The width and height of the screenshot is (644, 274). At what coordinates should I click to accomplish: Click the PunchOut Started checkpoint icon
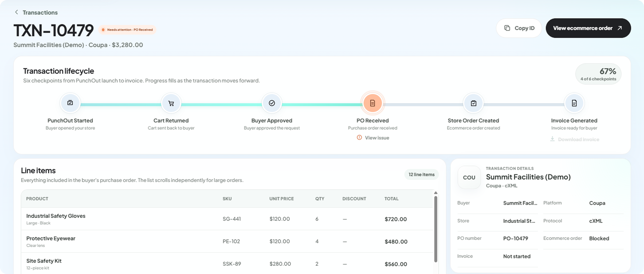(70, 103)
